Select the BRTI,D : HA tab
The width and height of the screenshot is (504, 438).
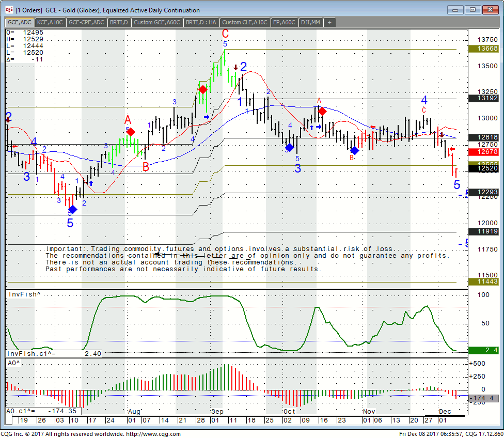click(201, 22)
